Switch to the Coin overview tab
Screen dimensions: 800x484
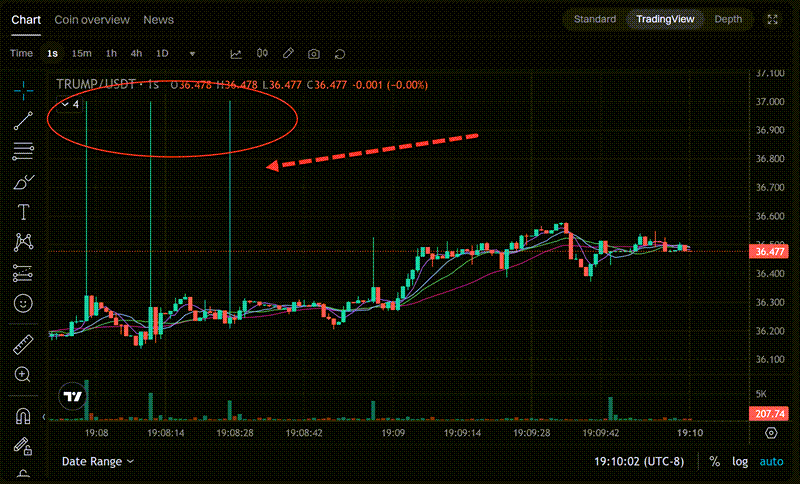coord(92,19)
